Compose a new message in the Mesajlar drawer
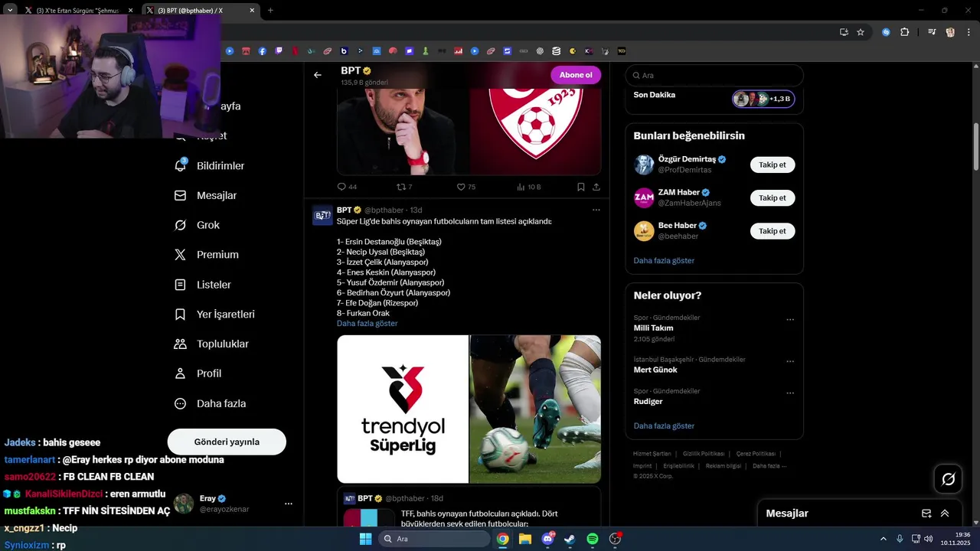The image size is (980, 551). coord(926,514)
